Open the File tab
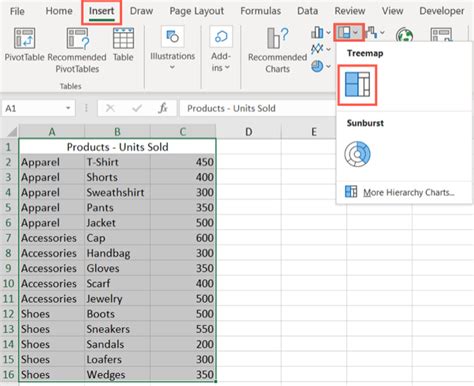 pos(17,11)
